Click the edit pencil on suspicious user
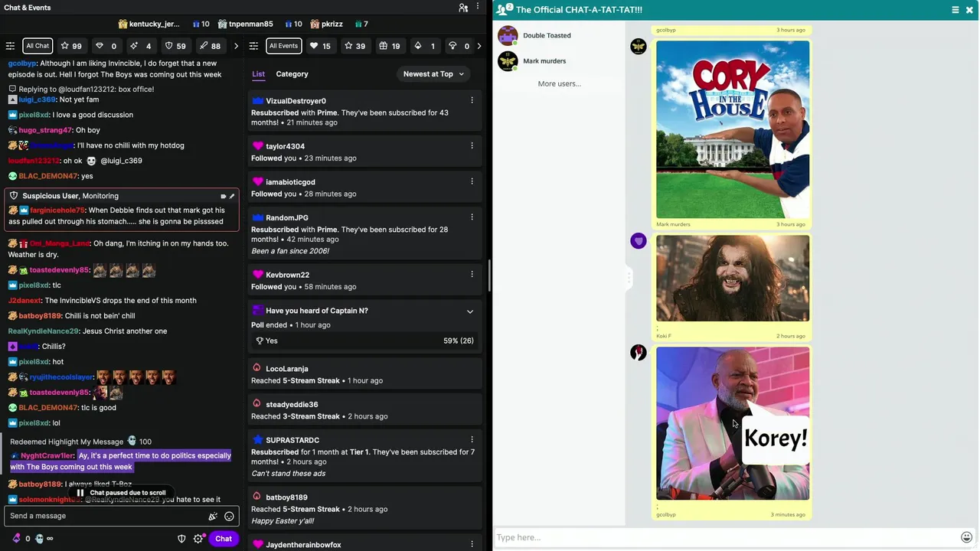The height and width of the screenshot is (551, 980). click(x=232, y=196)
